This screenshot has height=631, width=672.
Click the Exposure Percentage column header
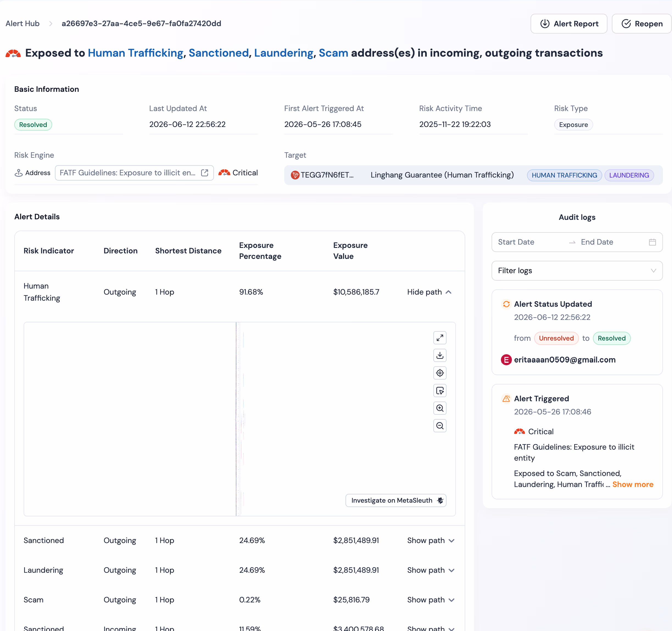(x=260, y=251)
